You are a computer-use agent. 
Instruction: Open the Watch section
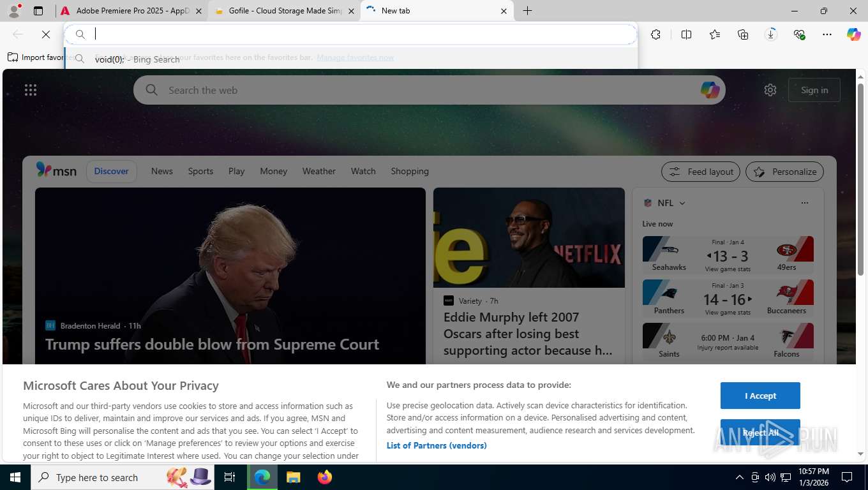coord(363,171)
